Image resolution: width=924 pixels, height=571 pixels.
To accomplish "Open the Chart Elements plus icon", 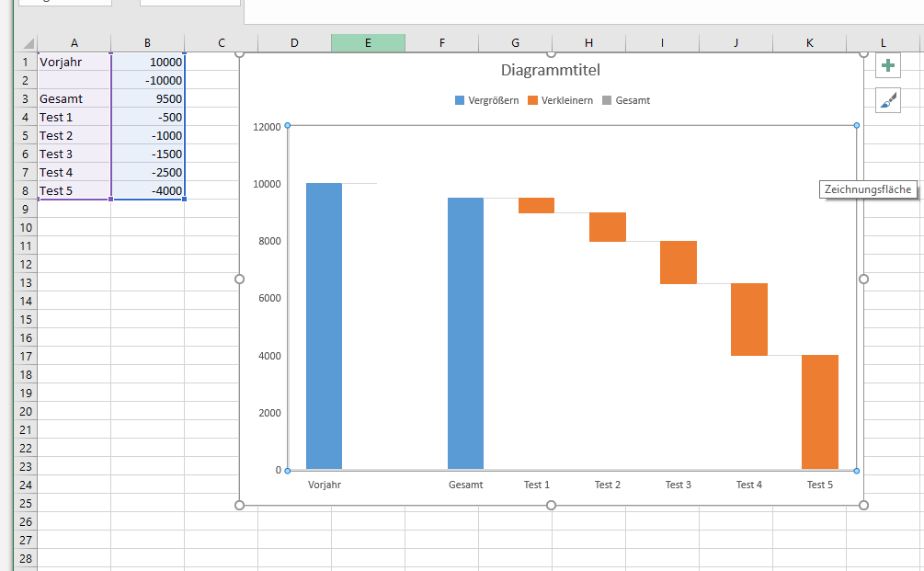I will 887,65.
